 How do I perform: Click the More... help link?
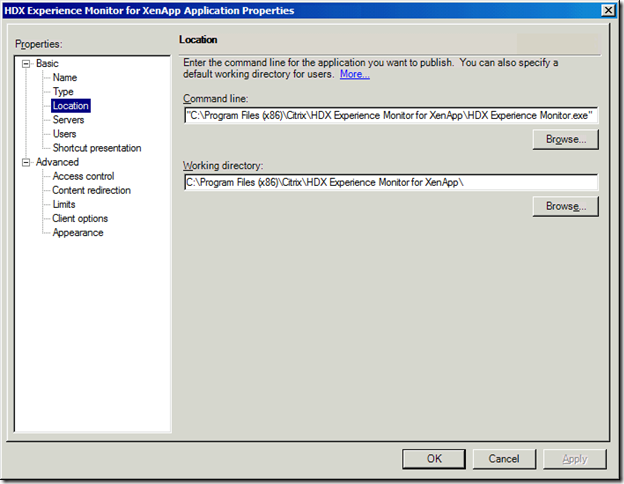355,74
